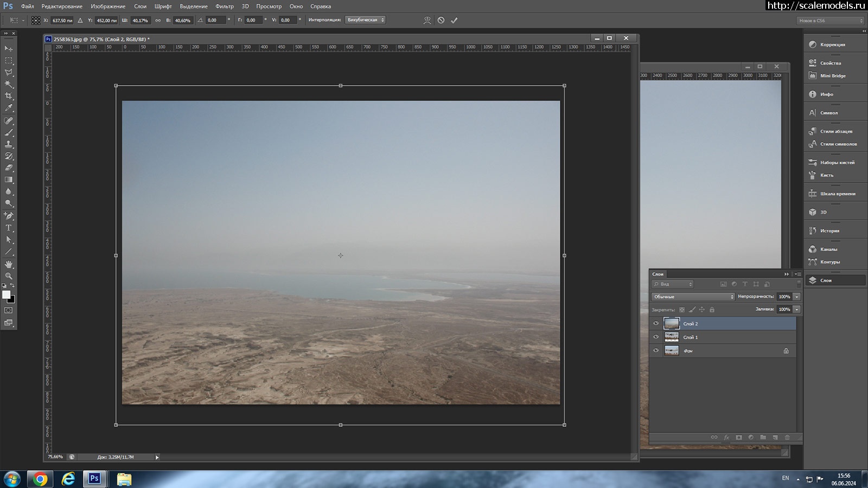Image resolution: width=868 pixels, height=488 pixels.
Task: Select the Eyedropper tool
Action: tap(9, 108)
